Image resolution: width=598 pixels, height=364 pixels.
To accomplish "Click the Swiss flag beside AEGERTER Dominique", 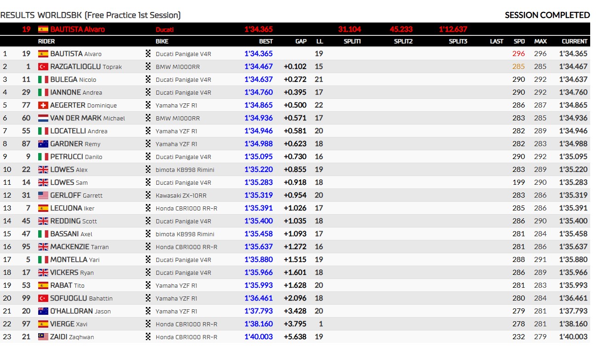I will (x=43, y=105).
